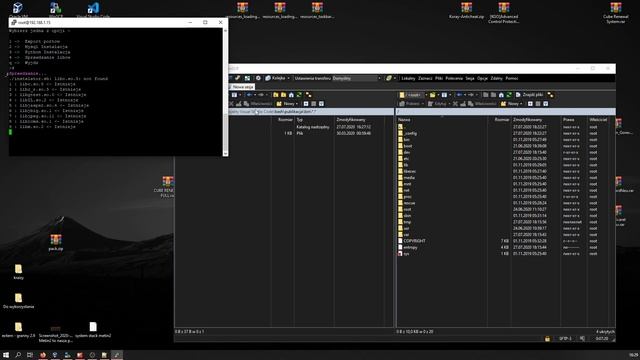Click Właściwości in remote panel toolbar
Screen dimensions: 640x360
482,104
